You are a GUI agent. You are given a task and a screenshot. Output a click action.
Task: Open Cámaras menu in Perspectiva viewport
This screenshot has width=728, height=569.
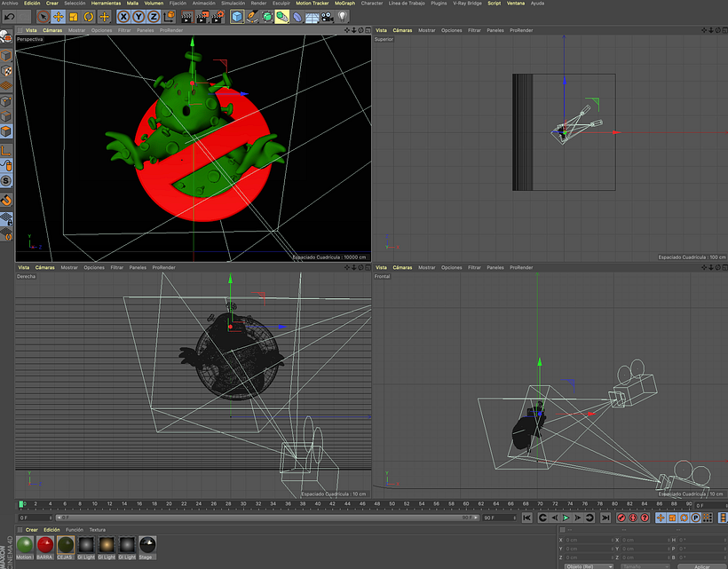(52, 30)
